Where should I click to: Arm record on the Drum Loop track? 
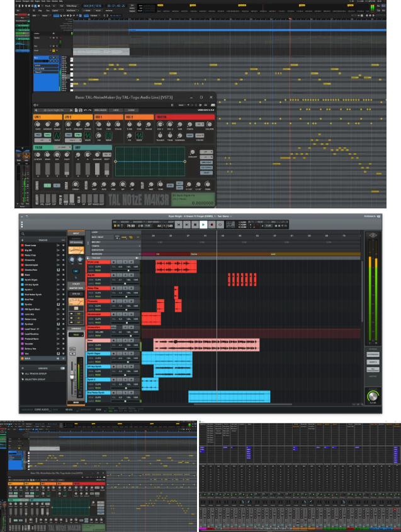pyautogui.click(x=114, y=262)
